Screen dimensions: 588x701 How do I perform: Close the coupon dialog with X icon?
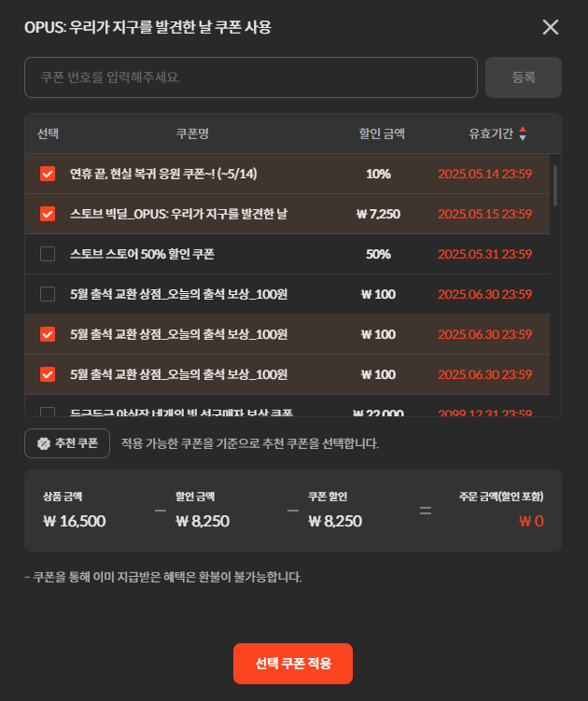click(x=551, y=27)
